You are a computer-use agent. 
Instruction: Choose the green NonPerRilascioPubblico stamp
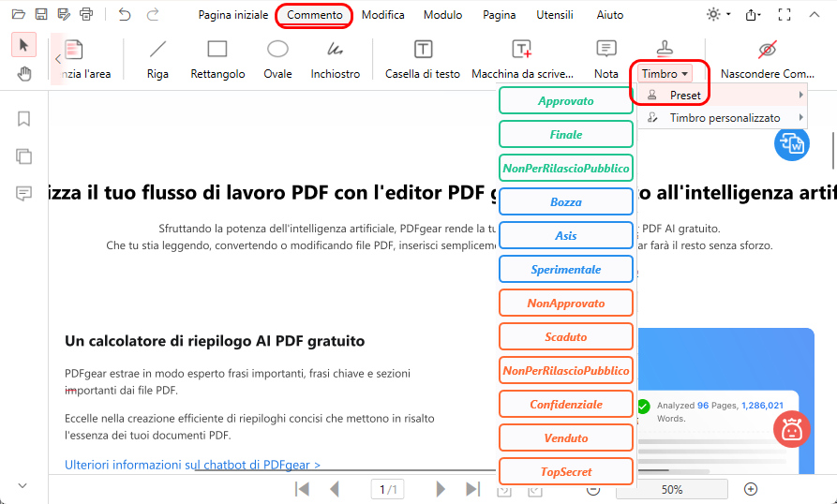click(566, 168)
